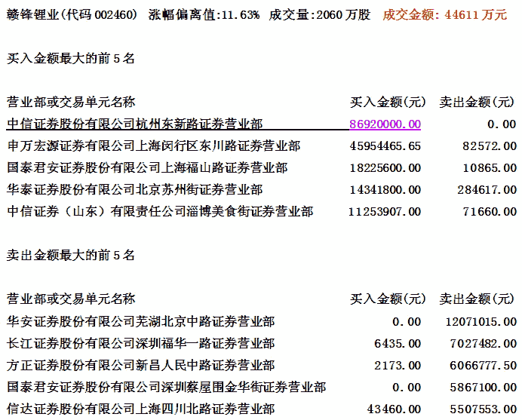Click the 卖出金额最大的前 5 名 heading
The image size is (522, 420).
71,256
